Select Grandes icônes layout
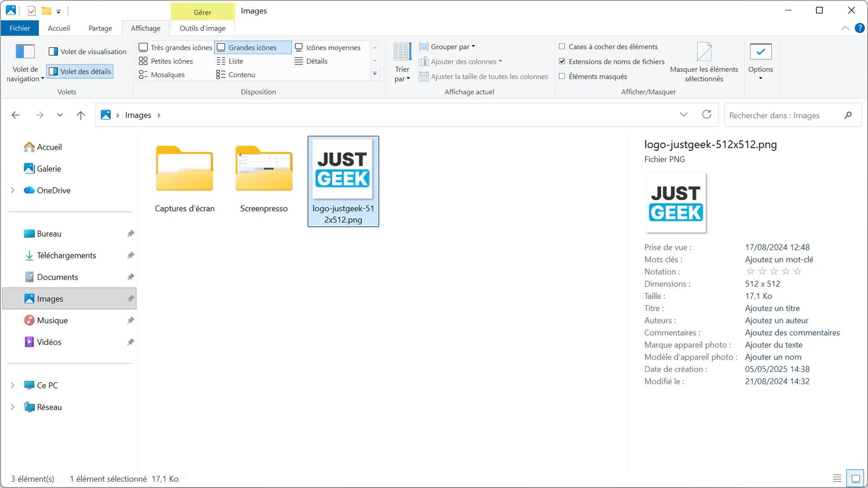Viewport: 868px width, 488px height. click(x=253, y=47)
